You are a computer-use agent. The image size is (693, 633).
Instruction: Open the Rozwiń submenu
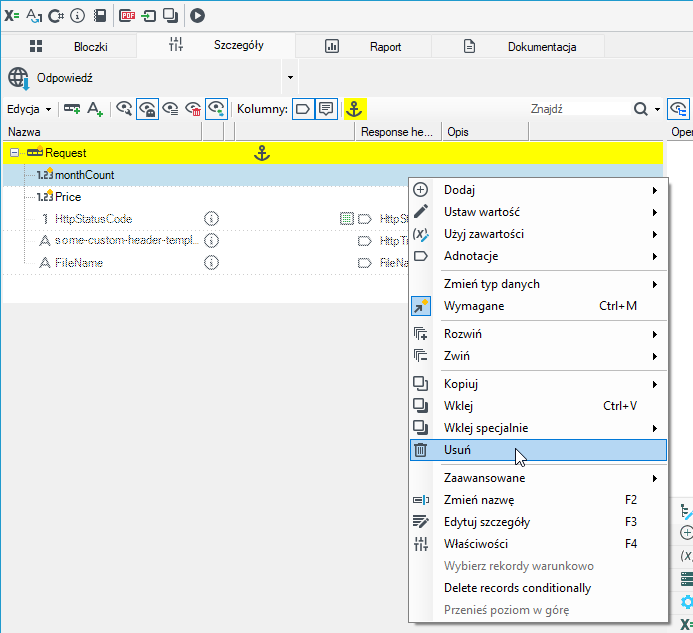pos(538,334)
